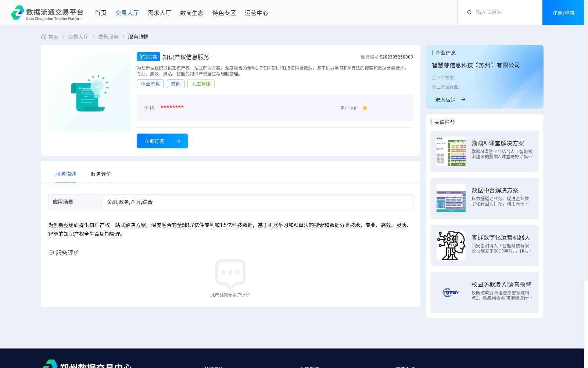Open 鹦鹉AI课堂解决方案 thumbnail

pyautogui.click(x=451, y=151)
